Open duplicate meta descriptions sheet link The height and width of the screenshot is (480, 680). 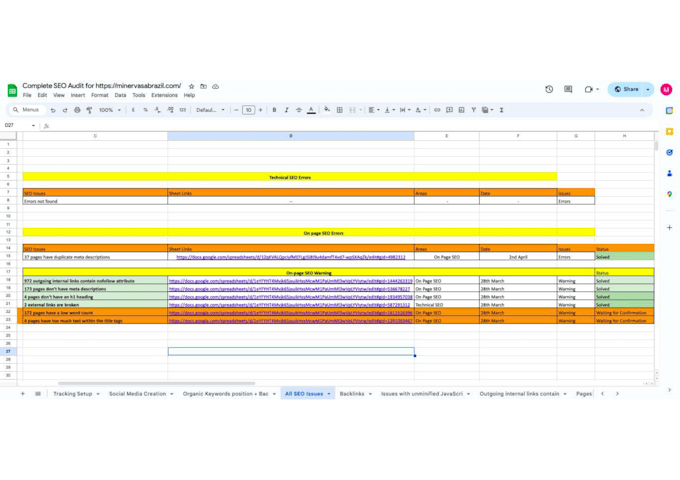(291, 257)
